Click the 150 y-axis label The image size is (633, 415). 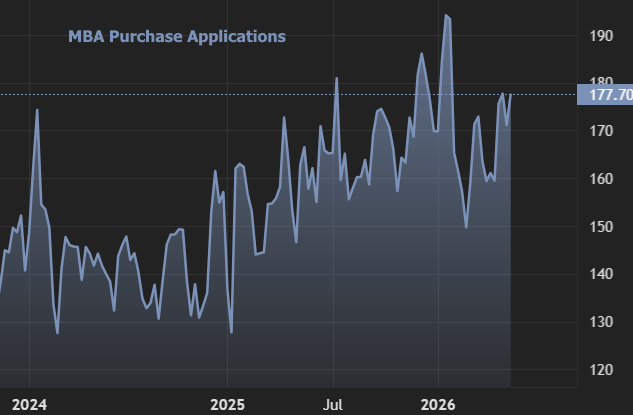pyautogui.click(x=601, y=226)
